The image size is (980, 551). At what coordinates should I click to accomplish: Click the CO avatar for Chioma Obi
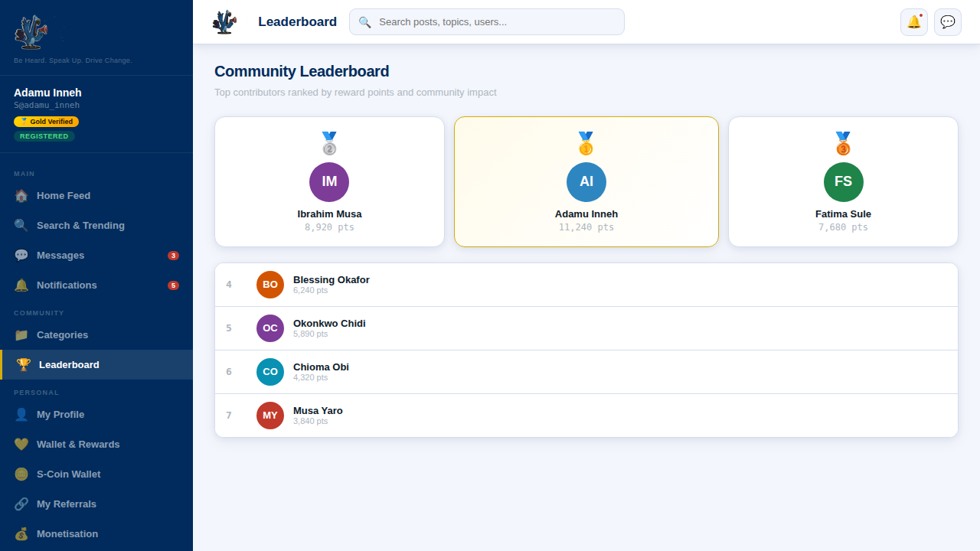[x=270, y=372]
